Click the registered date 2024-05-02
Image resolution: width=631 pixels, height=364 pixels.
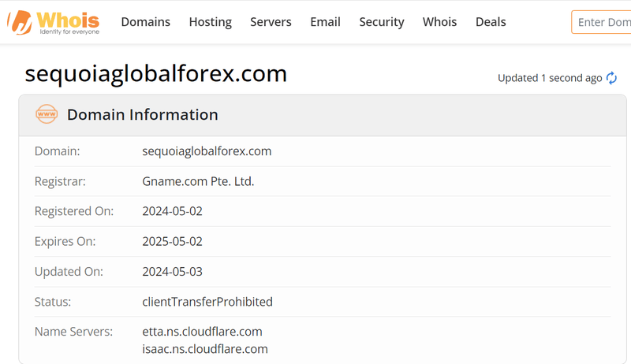[x=172, y=211]
